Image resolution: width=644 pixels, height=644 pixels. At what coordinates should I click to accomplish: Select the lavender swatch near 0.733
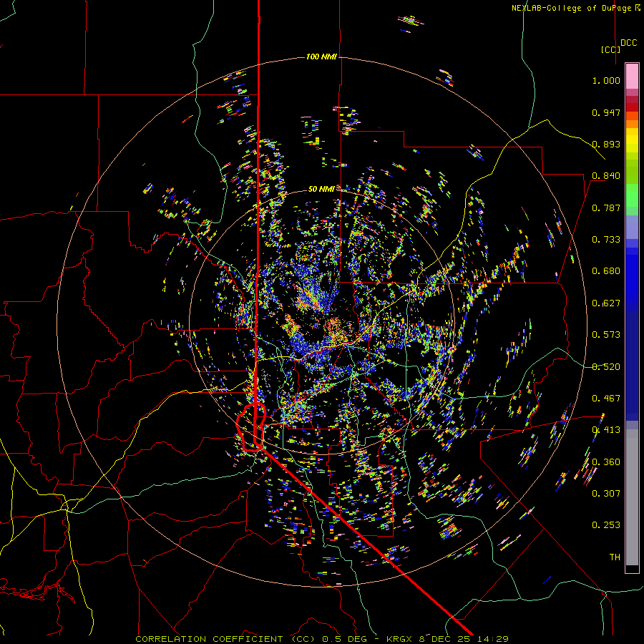coord(632,228)
